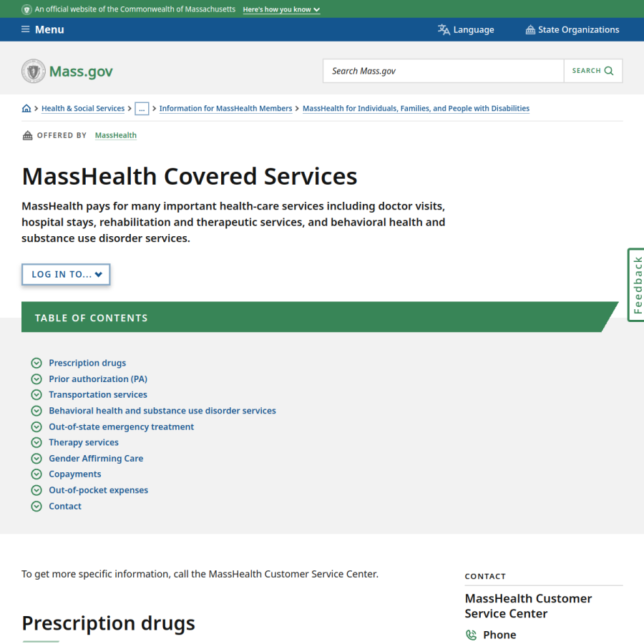This screenshot has height=644, width=644.
Task: Click MassHealth Customer Service Center heading
Action: click(528, 606)
